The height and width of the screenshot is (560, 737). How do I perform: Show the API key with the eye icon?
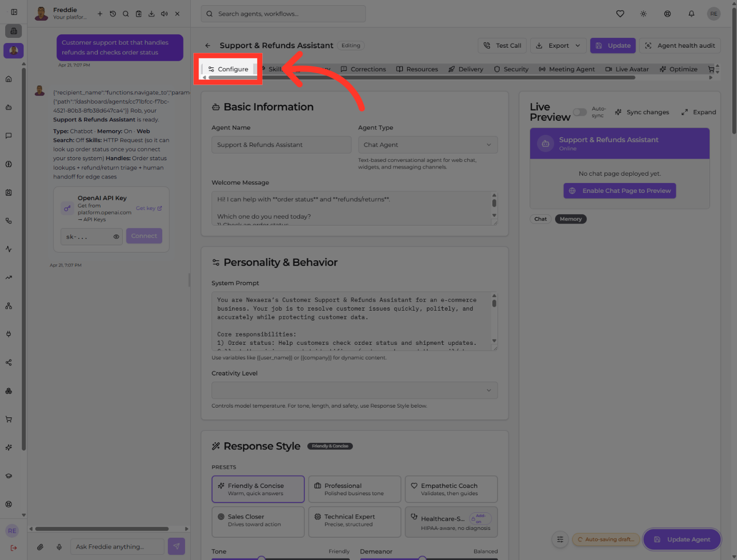[x=117, y=236]
